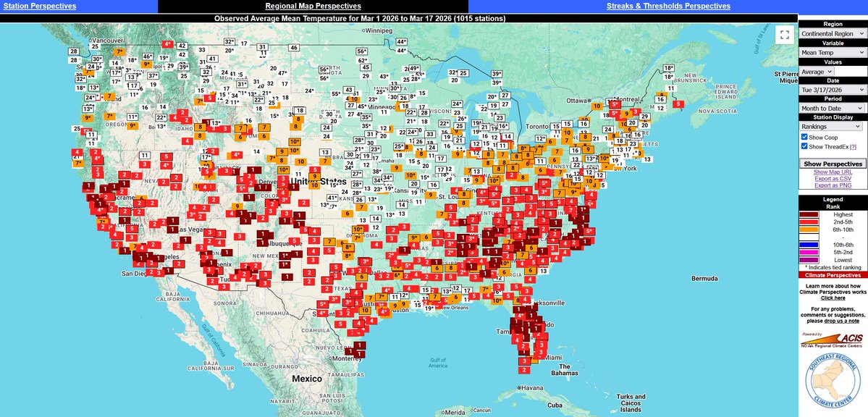Click the purple Lowest legend swatch
868x417 pixels.
810,260
